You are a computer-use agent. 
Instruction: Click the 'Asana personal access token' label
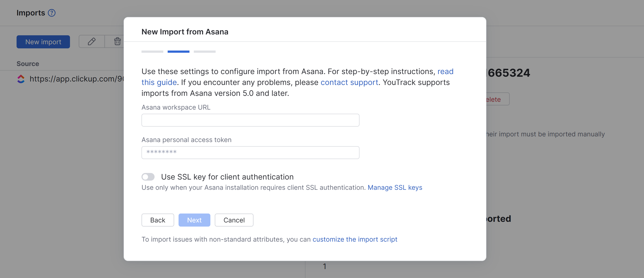tap(186, 140)
